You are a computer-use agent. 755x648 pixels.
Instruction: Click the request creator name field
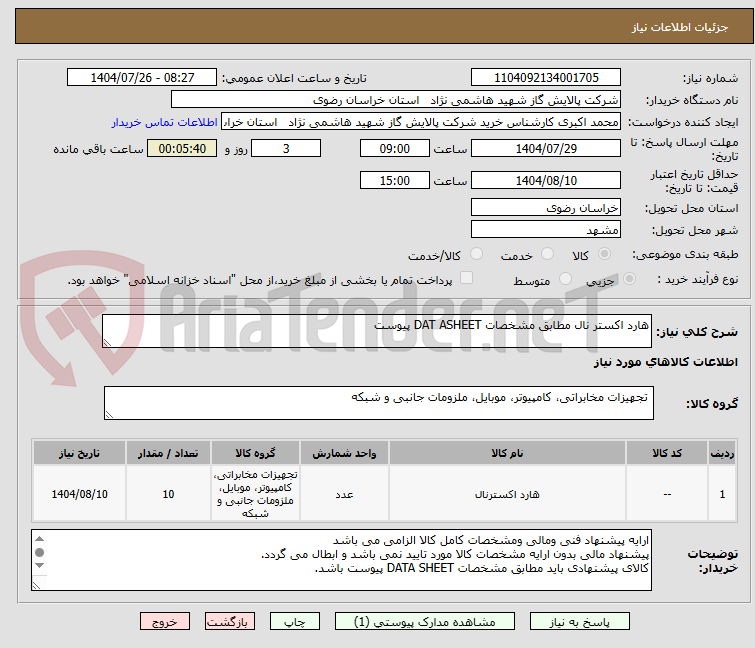tap(421, 122)
